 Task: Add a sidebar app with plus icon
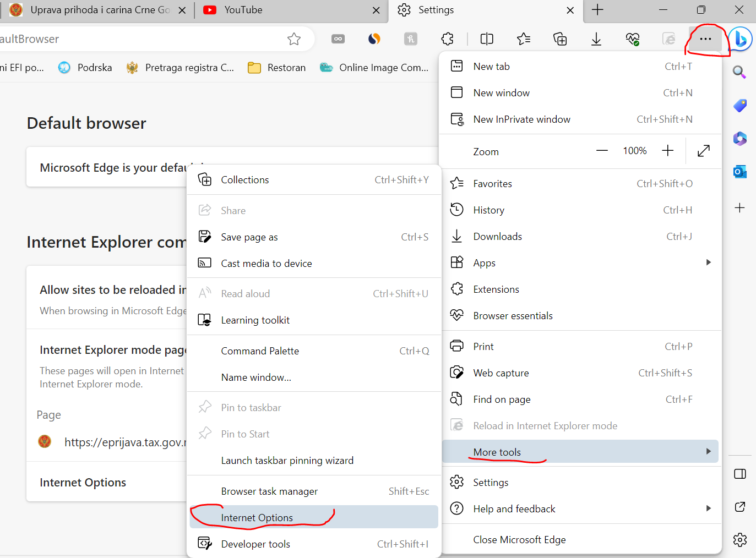[x=739, y=208]
